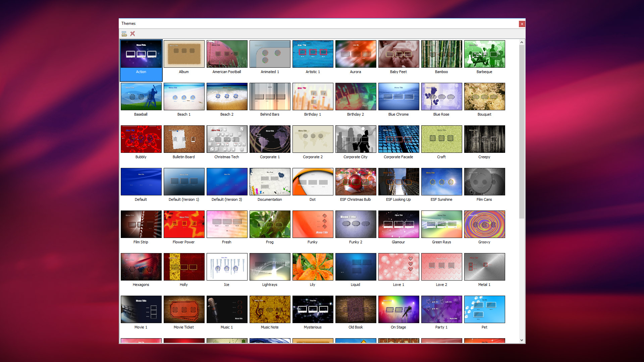Choose the Green Rays theme
644x362 pixels.
click(441, 224)
